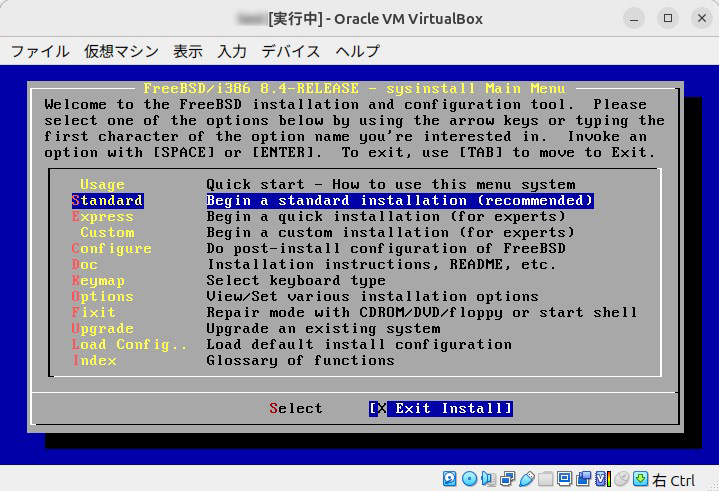Open the 入力 menu

tap(232, 51)
